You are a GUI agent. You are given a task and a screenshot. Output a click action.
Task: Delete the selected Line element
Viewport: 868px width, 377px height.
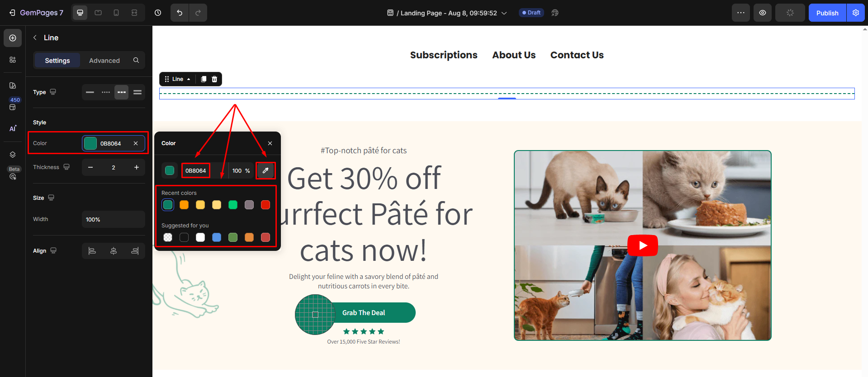pyautogui.click(x=214, y=79)
